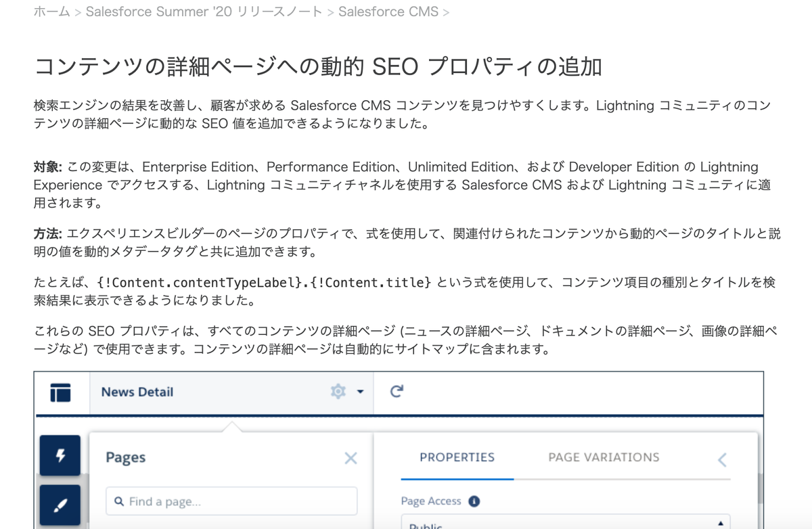Click the 方法: label text

(x=48, y=233)
